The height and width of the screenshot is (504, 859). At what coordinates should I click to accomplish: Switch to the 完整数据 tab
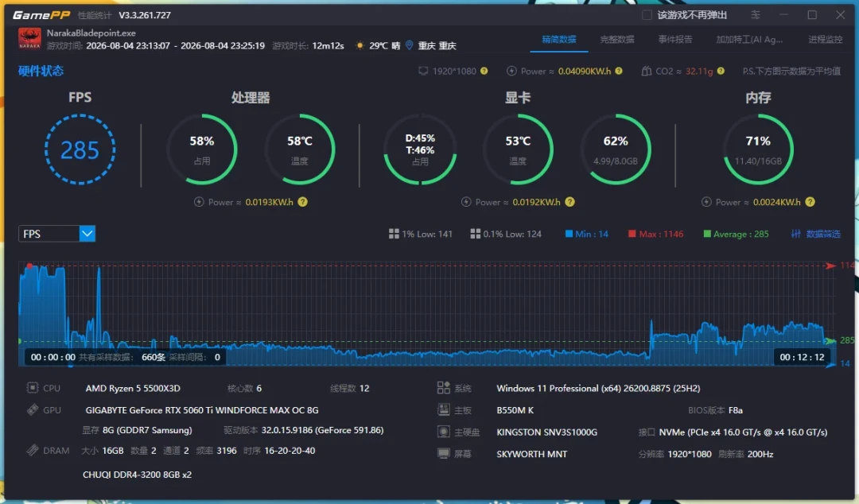click(617, 40)
